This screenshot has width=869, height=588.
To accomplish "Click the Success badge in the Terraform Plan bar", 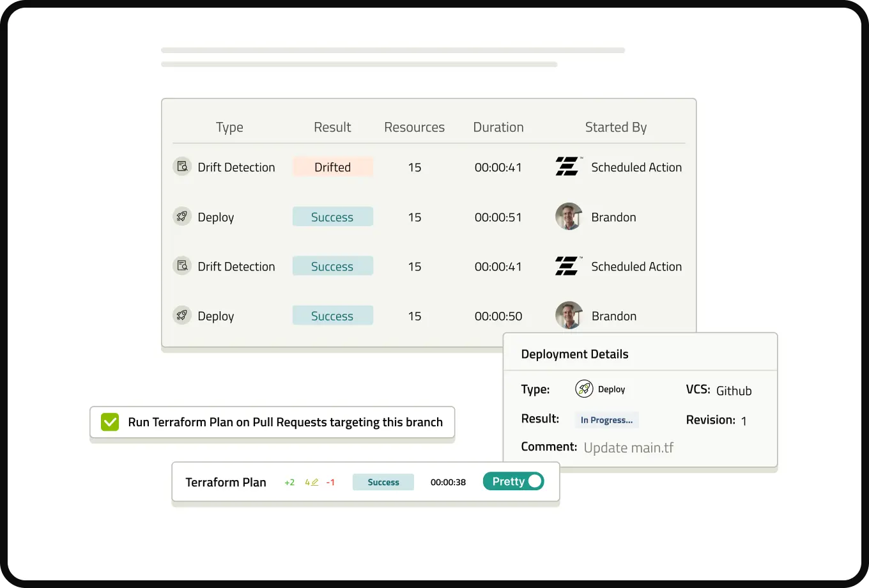I will [x=383, y=482].
